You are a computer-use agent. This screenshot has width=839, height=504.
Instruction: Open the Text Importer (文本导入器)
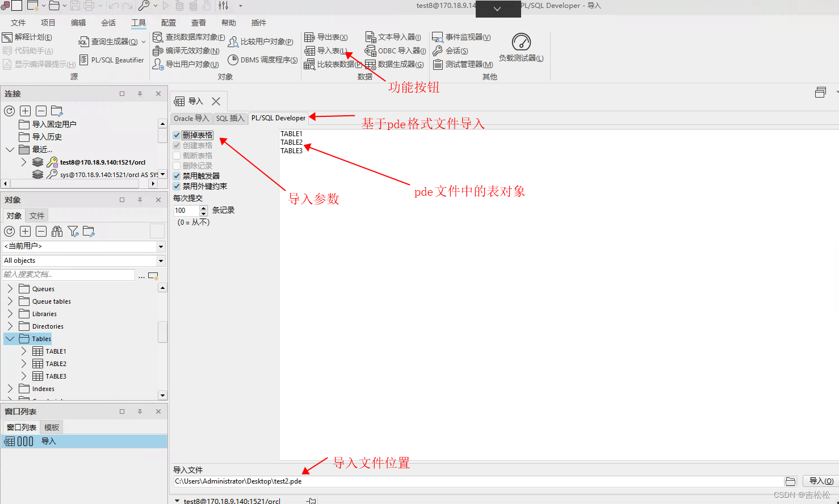tap(393, 37)
